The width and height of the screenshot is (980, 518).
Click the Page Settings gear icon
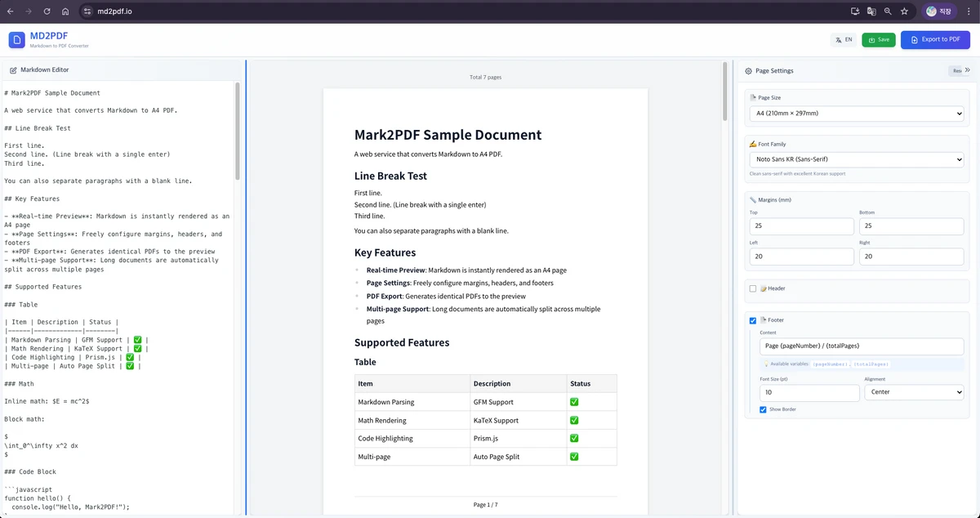click(x=748, y=71)
